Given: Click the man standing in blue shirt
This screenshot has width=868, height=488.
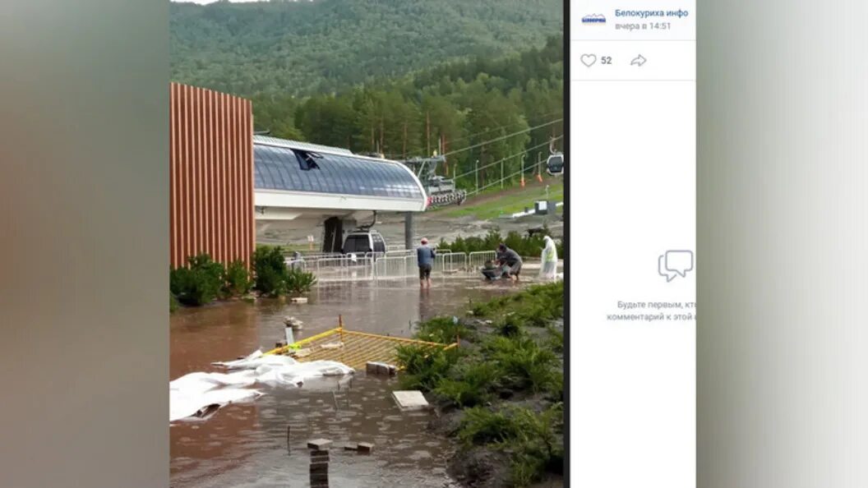Looking at the screenshot, I should (425, 262).
